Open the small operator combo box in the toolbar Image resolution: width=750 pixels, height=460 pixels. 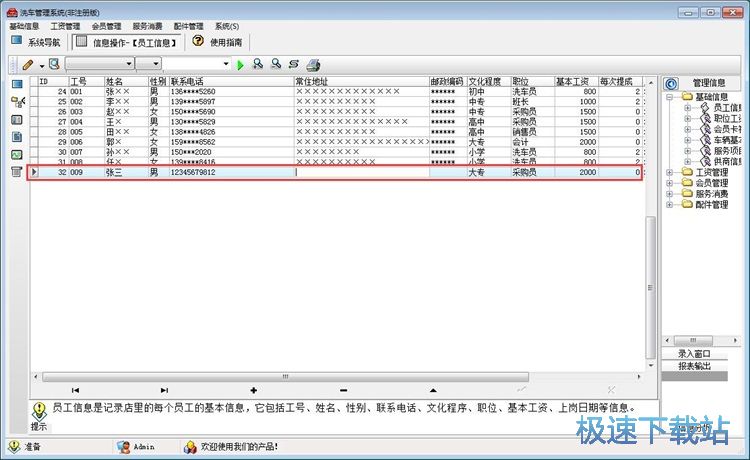click(x=148, y=64)
